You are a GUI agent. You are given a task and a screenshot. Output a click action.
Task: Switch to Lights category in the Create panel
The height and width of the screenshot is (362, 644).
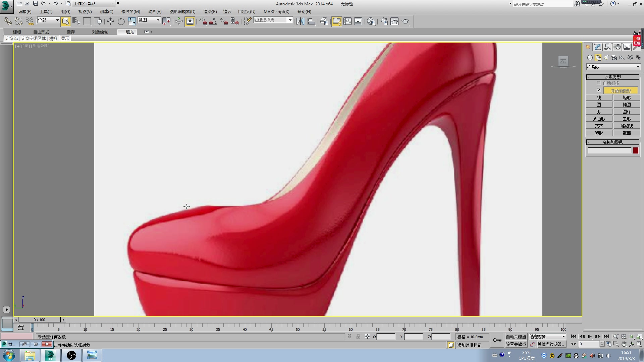(x=606, y=58)
